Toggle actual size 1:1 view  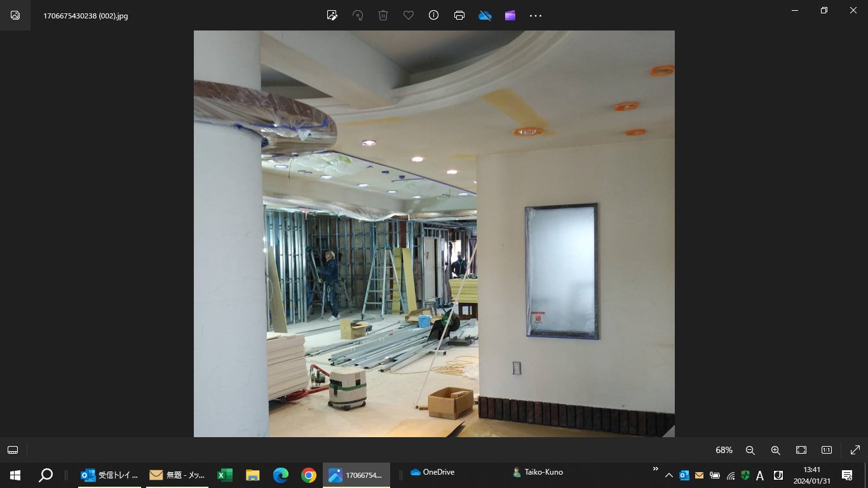point(827,450)
